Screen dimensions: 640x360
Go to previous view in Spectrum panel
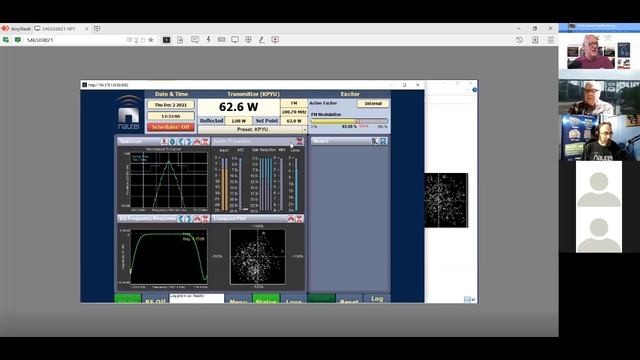(x=181, y=142)
